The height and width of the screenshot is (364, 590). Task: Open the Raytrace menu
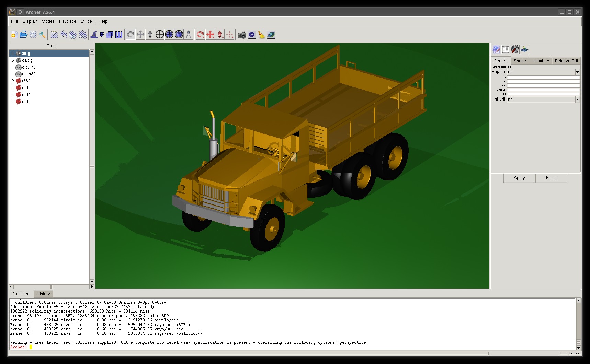point(67,21)
